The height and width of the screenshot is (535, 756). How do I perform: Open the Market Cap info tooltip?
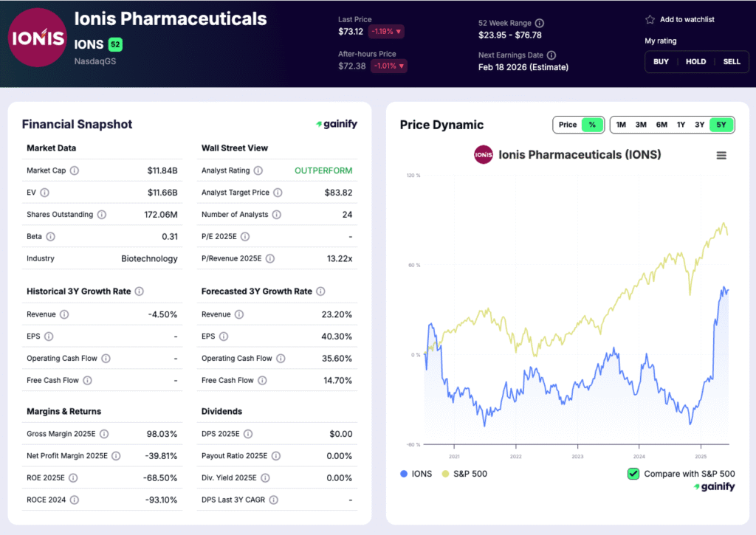pos(78,170)
